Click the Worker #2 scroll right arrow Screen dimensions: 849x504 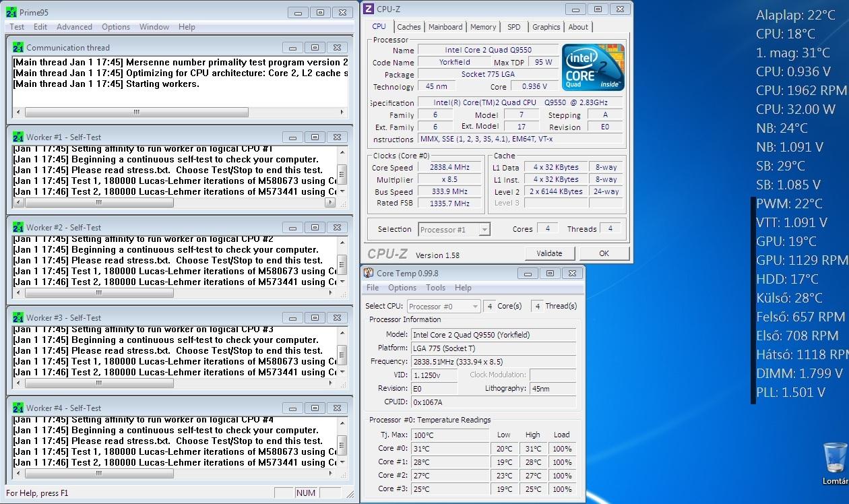pos(331,293)
